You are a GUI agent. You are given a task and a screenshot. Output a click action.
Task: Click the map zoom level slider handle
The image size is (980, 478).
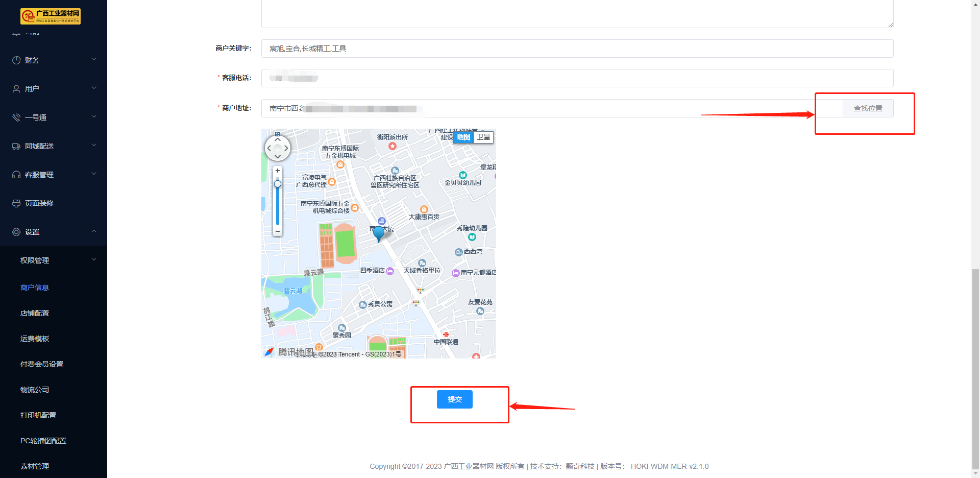coord(278,184)
